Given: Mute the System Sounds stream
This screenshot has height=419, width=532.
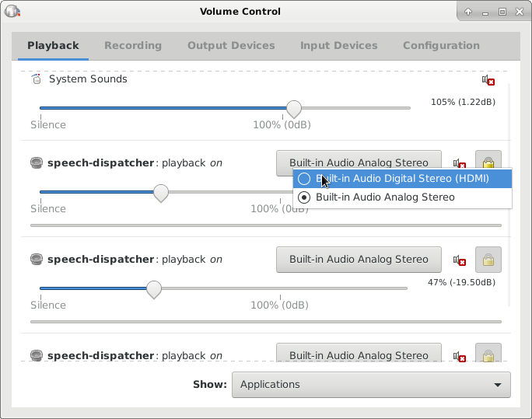Looking at the screenshot, I should 488,80.
